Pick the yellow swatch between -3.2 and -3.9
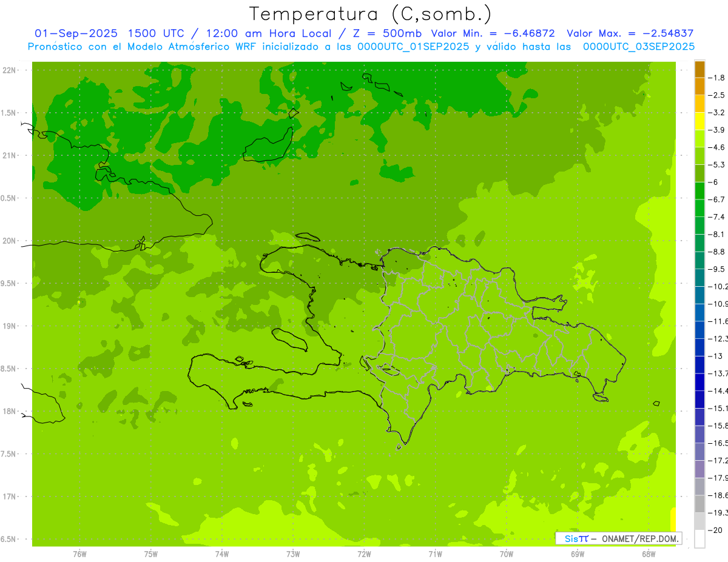 (699, 121)
